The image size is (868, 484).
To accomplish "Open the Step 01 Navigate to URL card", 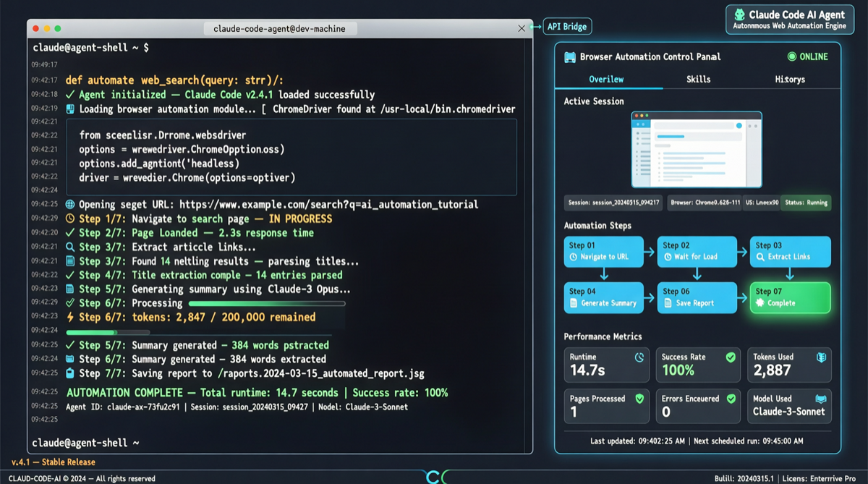I will click(x=603, y=251).
